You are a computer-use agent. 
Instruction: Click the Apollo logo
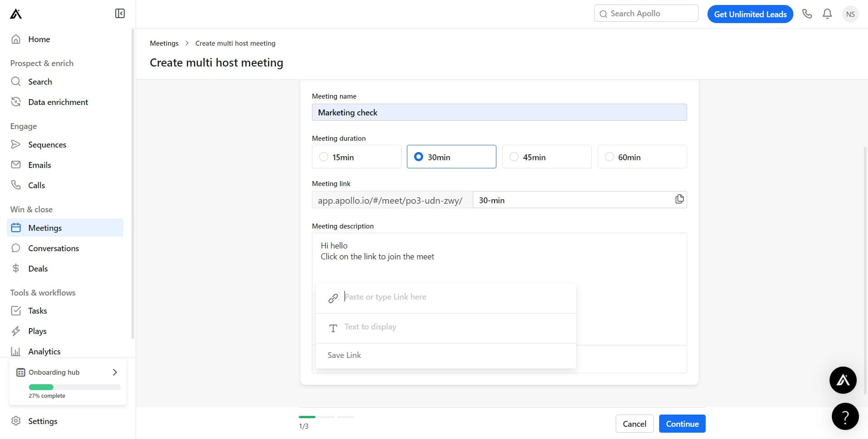coord(15,14)
